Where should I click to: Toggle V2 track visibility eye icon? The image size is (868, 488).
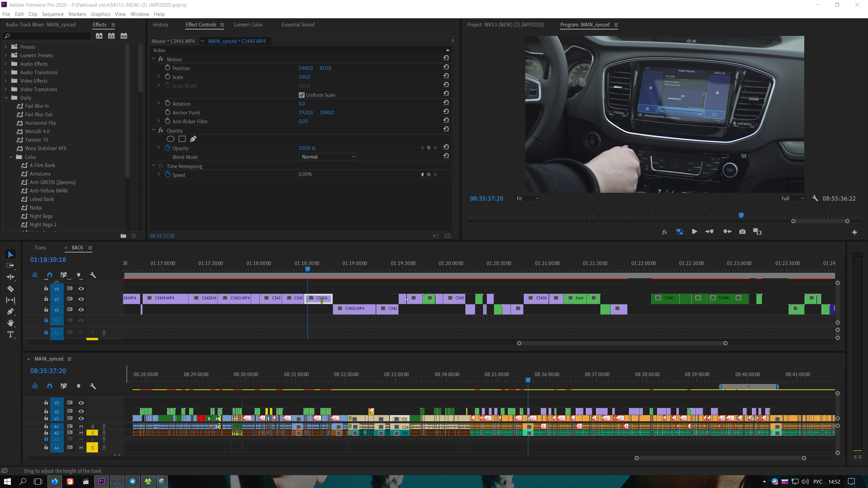(81, 310)
